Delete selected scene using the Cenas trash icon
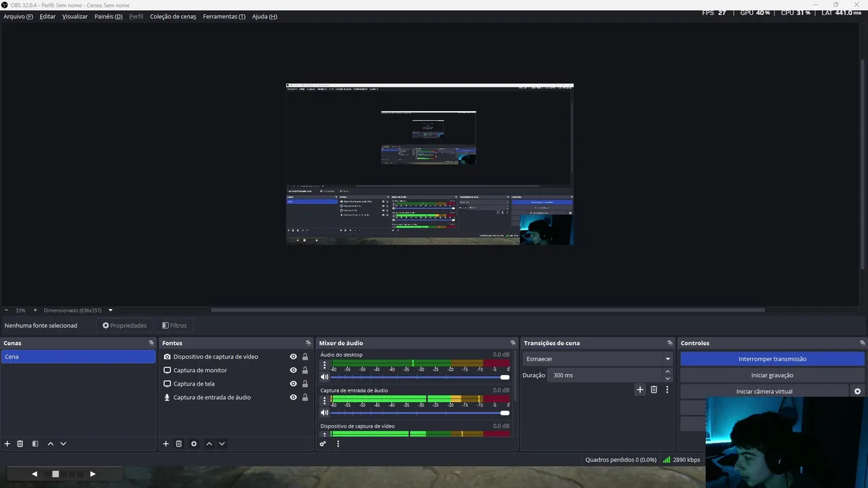 [x=20, y=444]
